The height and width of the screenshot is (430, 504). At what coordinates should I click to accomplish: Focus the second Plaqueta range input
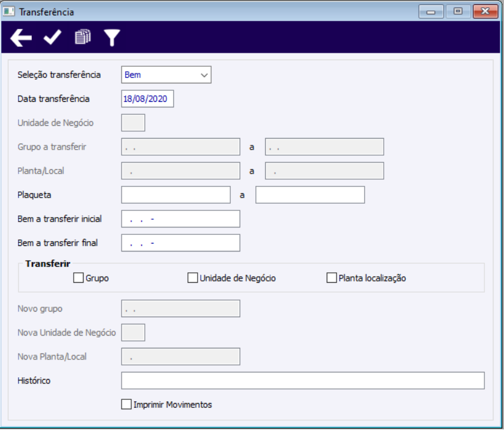tap(310, 195)
